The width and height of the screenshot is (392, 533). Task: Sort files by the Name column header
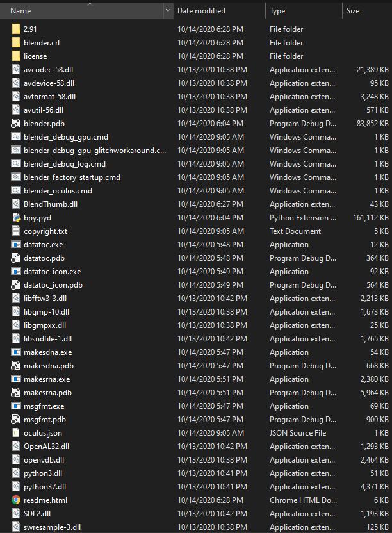click(x=81, y=10)
